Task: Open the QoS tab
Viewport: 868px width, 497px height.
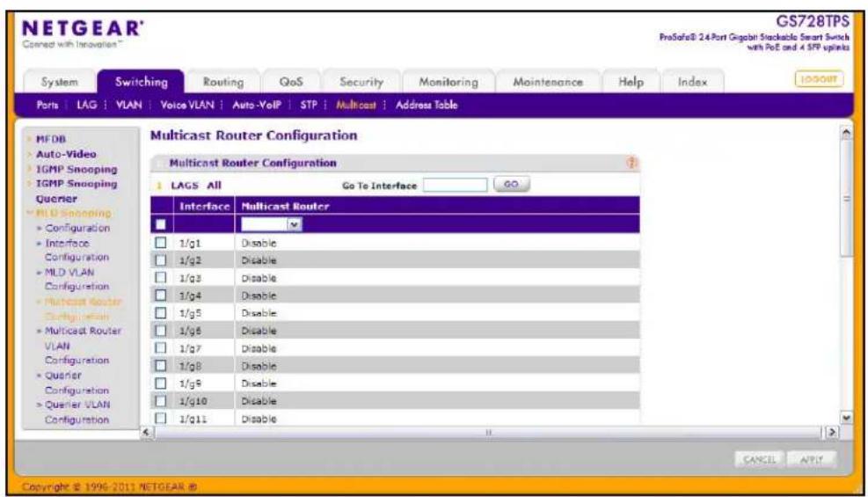Action: (x=291, y=82)
